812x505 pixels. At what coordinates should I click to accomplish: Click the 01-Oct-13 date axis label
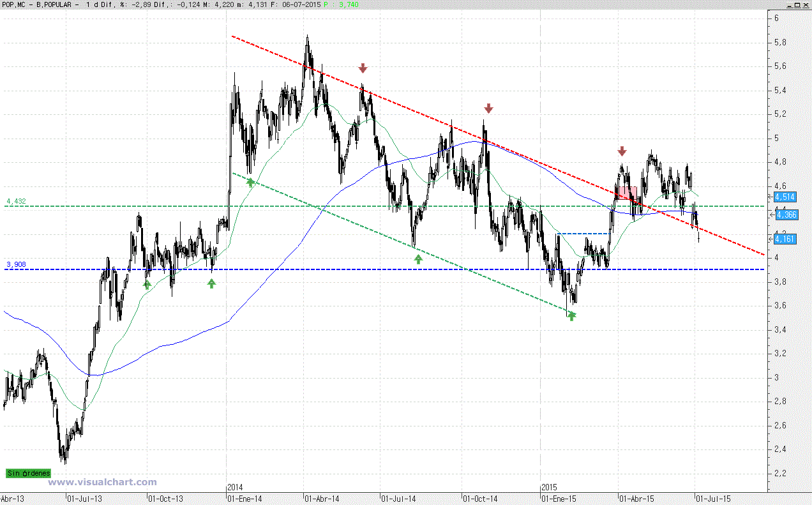point(165,499)
